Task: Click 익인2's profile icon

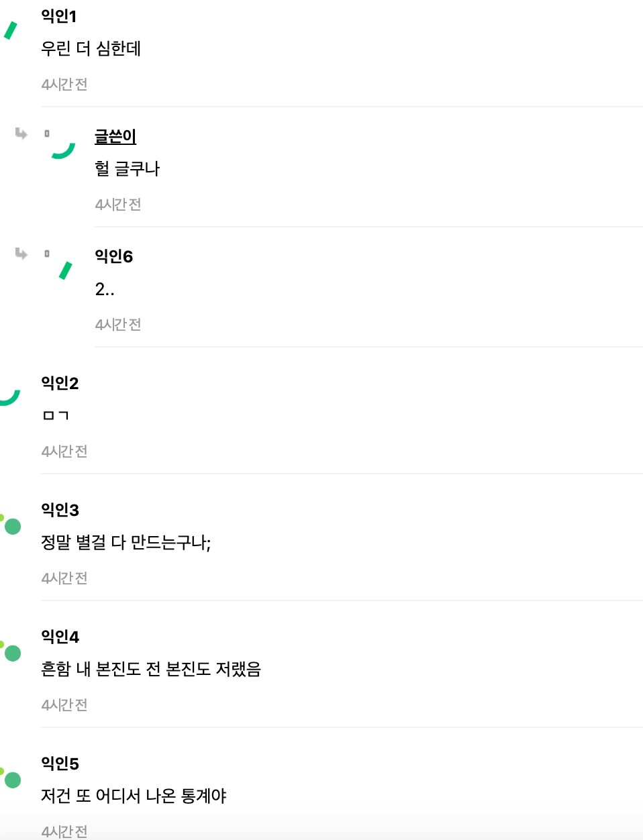Action: pyautogui.click(x=7, y=397)
